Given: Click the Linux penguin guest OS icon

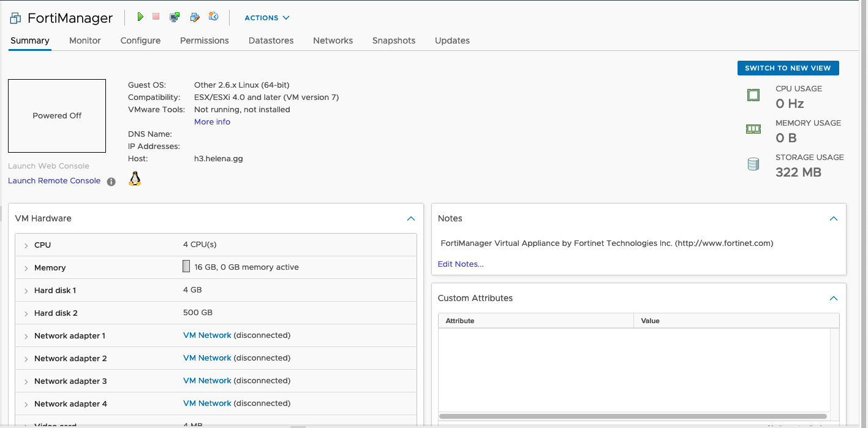Looking at the screenshot, I should tap(135, 178).
